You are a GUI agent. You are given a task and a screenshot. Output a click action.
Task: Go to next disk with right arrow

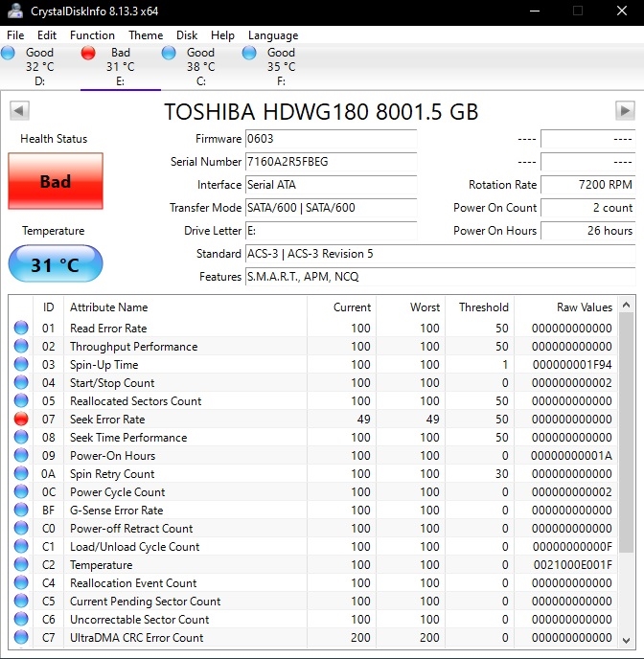[625, 110]
